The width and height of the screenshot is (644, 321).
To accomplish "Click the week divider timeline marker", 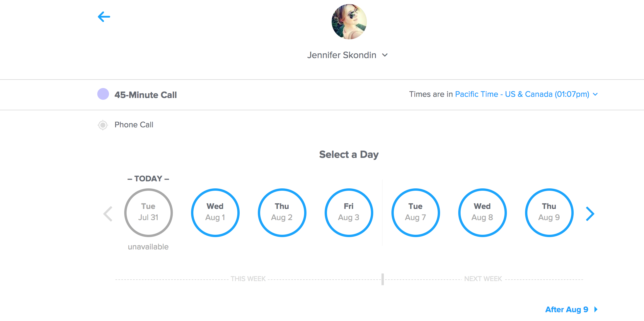I will coord(383,279).
